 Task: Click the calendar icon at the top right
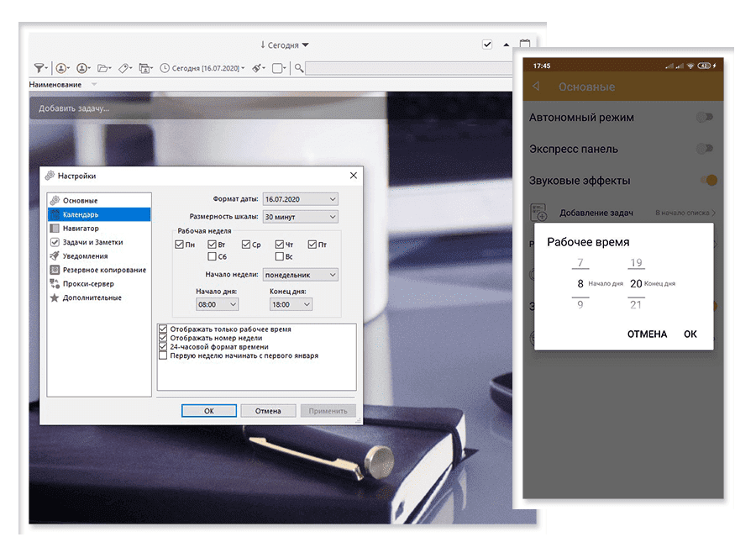click(524, 44)
